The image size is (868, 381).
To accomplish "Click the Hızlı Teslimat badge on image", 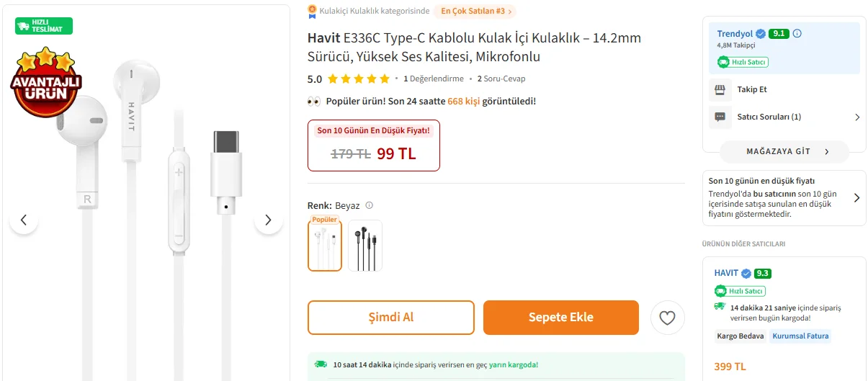I will [44, 26].
